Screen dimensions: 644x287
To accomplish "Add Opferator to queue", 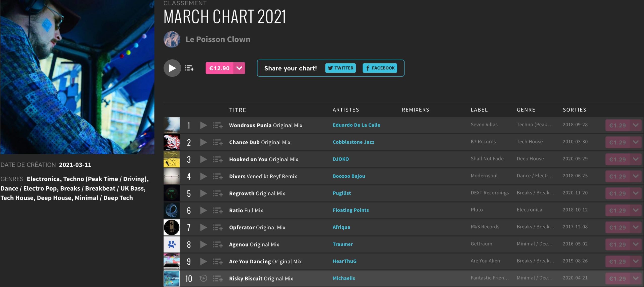I will (218, 227).
